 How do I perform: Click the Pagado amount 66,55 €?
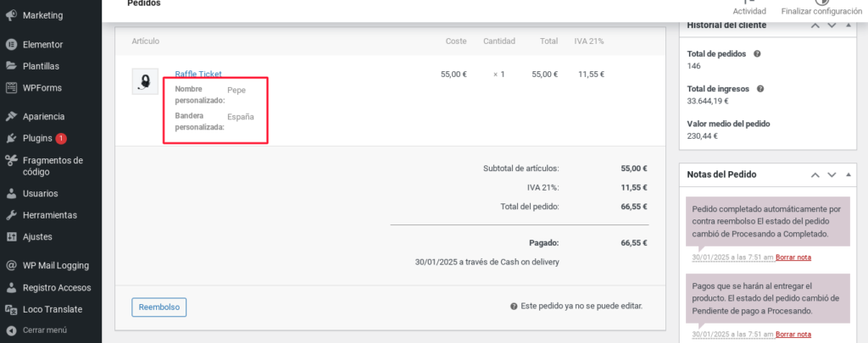click(x=634, y=242)
